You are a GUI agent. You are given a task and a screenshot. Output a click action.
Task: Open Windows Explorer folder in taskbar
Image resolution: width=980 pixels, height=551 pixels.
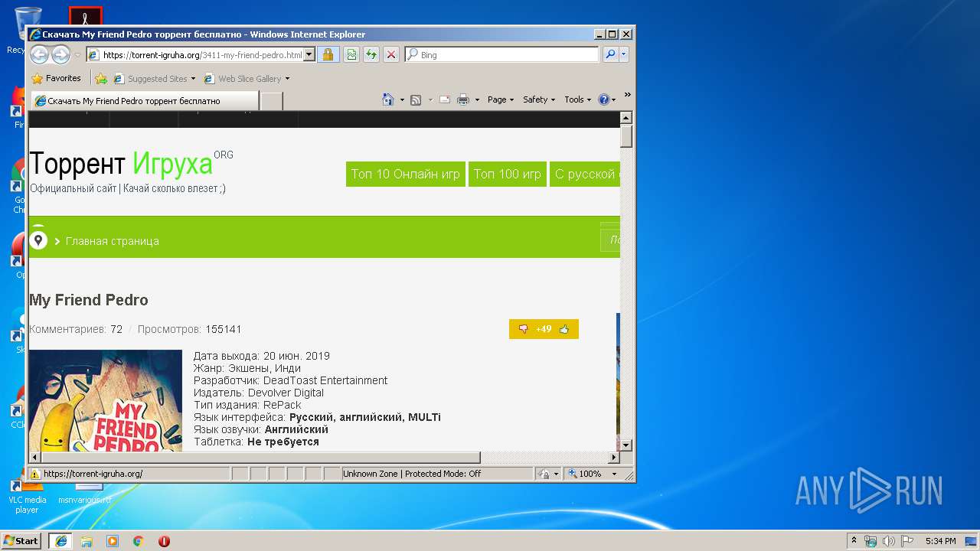(x=87, y=541)
